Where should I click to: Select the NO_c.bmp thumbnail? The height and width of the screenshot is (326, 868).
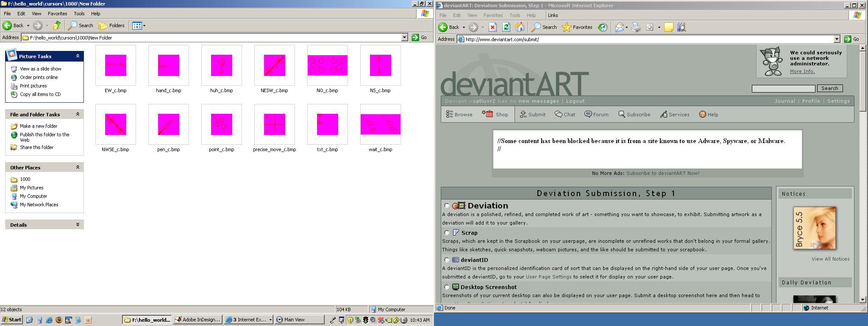pos(328,65)
